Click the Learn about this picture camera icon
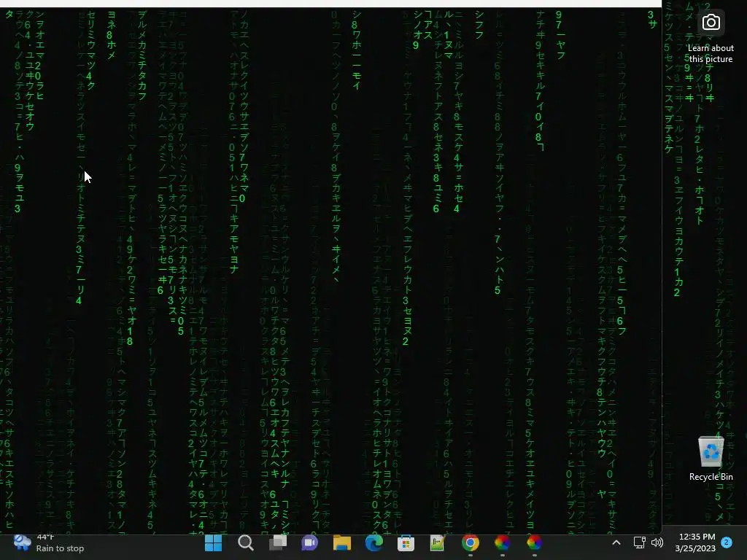The width and height of the screenshot is (747, 560). point(711,23)
